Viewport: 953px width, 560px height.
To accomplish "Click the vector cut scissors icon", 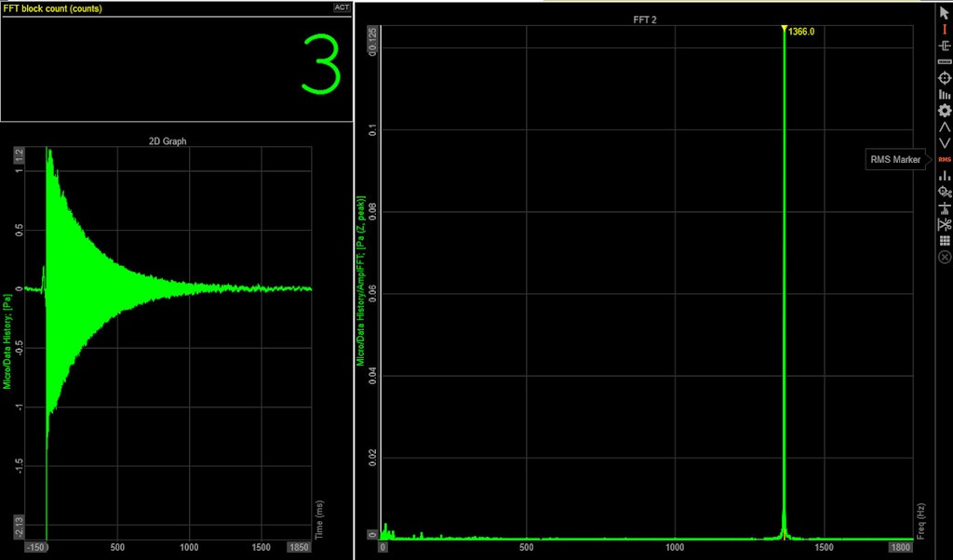I will pyautogui.click(x=943, y=223).
